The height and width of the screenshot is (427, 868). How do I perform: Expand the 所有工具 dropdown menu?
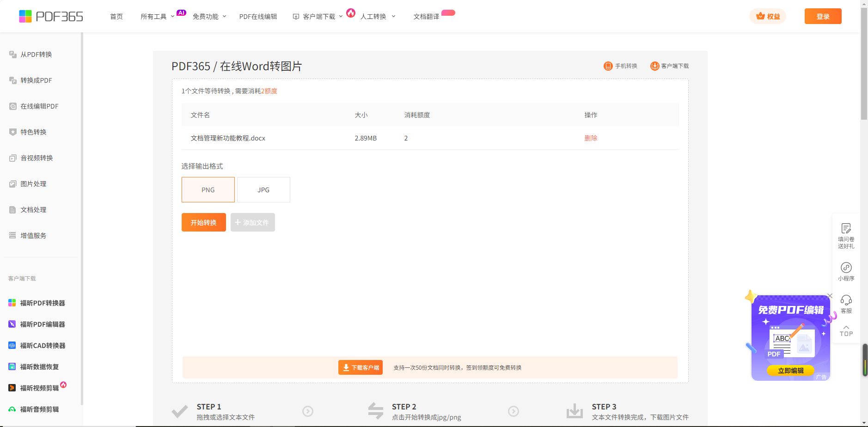click(x=157, y=17)
